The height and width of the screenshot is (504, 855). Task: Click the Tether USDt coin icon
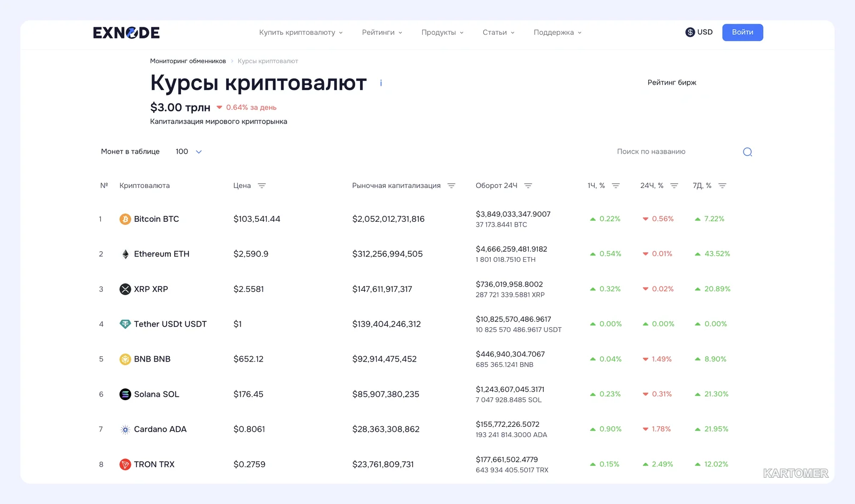tap(125, 324)
